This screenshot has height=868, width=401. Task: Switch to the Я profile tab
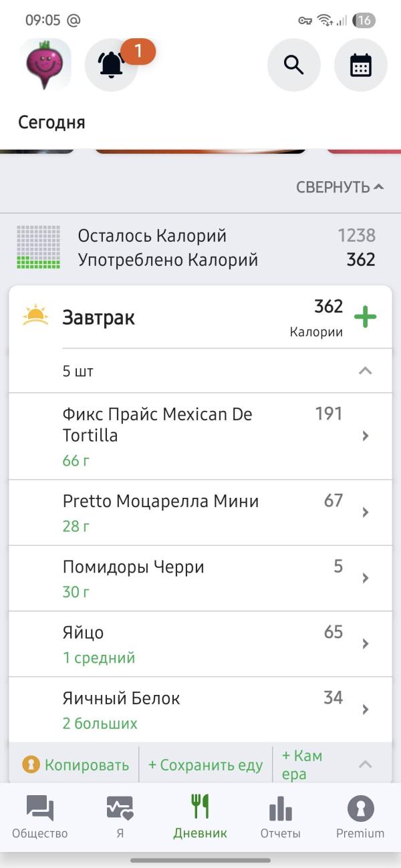pyautogui.click(x=120, y=816)
